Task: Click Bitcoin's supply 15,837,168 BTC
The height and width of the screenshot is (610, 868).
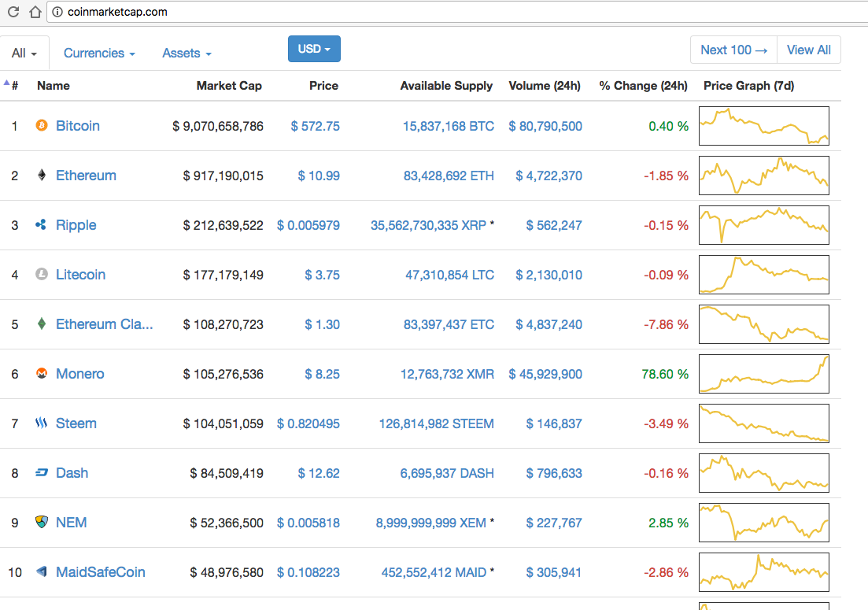Action: pos(449,126)
